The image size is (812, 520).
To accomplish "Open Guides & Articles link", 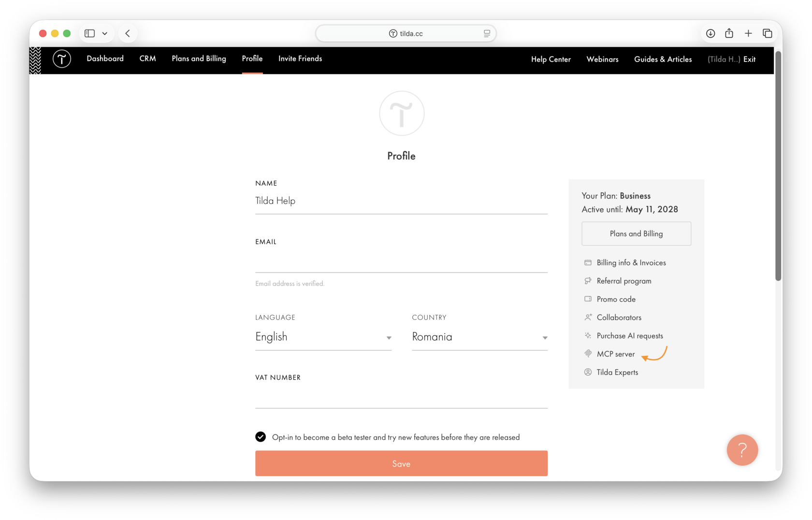I will [x=663, y=59].
